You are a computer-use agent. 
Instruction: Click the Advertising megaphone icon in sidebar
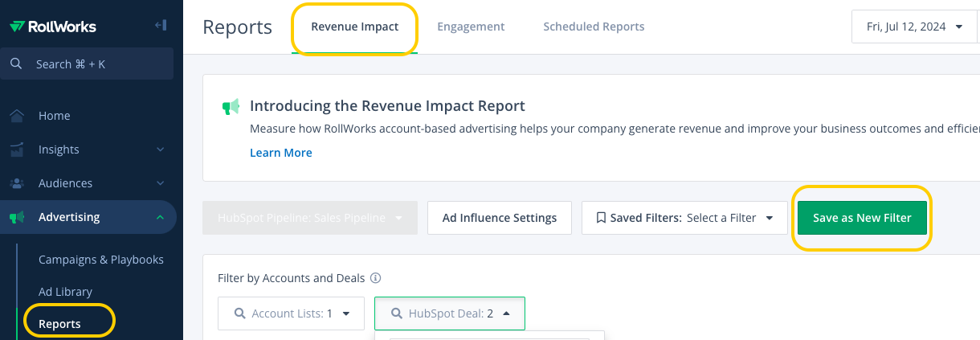coord(16,217)
